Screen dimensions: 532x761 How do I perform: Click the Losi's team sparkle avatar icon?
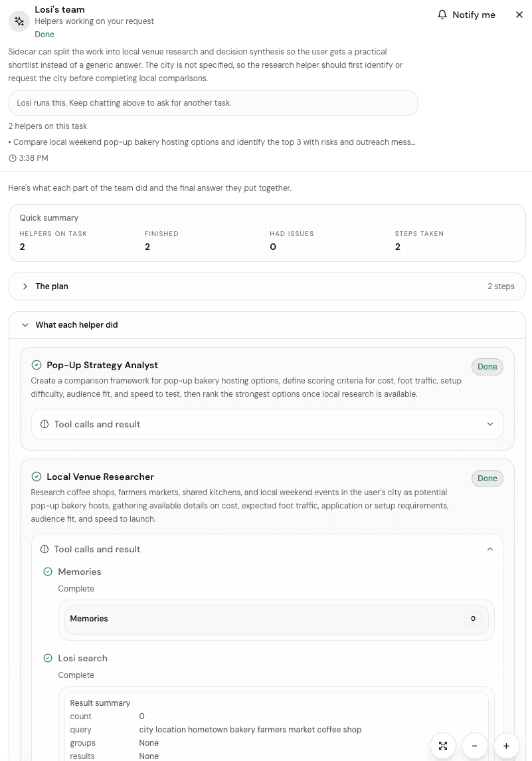[x=19, y=21]
